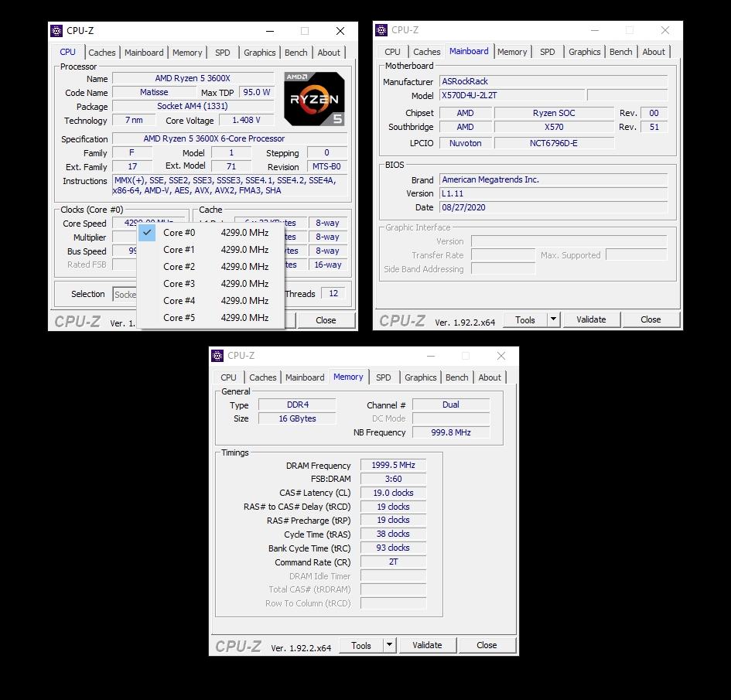Click the Southbridge X570 field
The width and height of the screenshot is (731, 700).
(x=554, y=127)
